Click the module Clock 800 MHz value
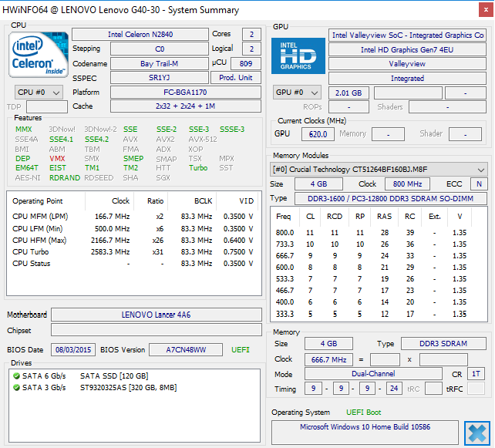The image size is (495, 448). click(x=407, y=184)
